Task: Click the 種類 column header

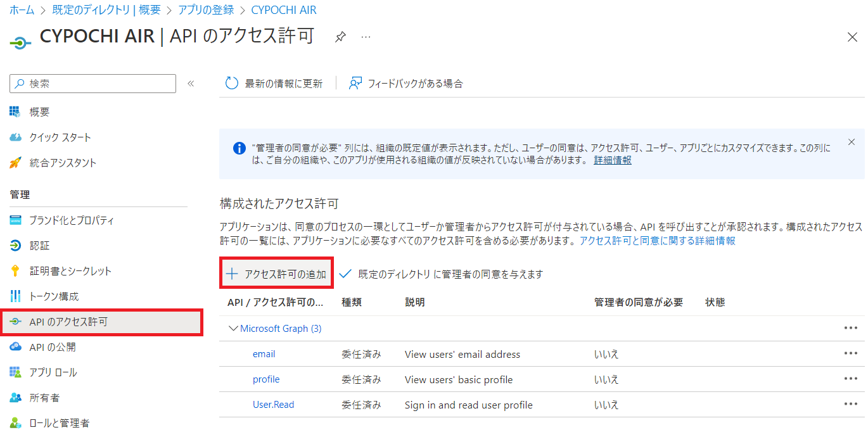Action: 352,303
